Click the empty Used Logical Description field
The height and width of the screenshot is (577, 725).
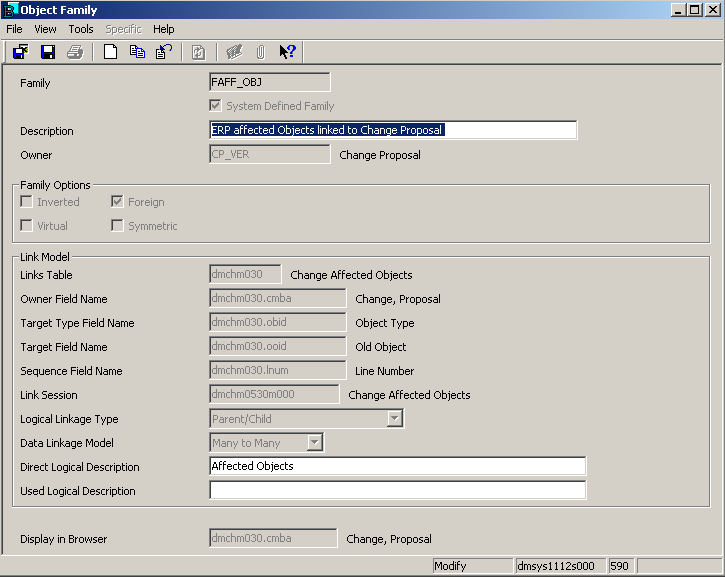click(x=397, y=490)
